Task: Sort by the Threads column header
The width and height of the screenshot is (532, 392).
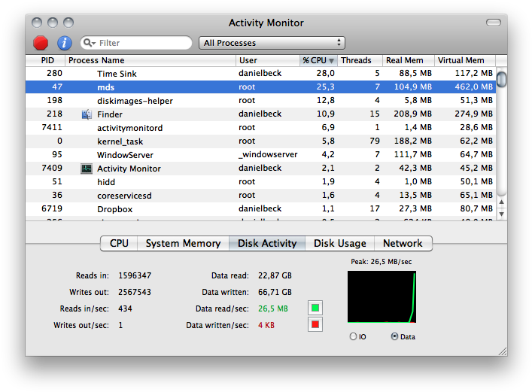Action: (x=360, y=60)
